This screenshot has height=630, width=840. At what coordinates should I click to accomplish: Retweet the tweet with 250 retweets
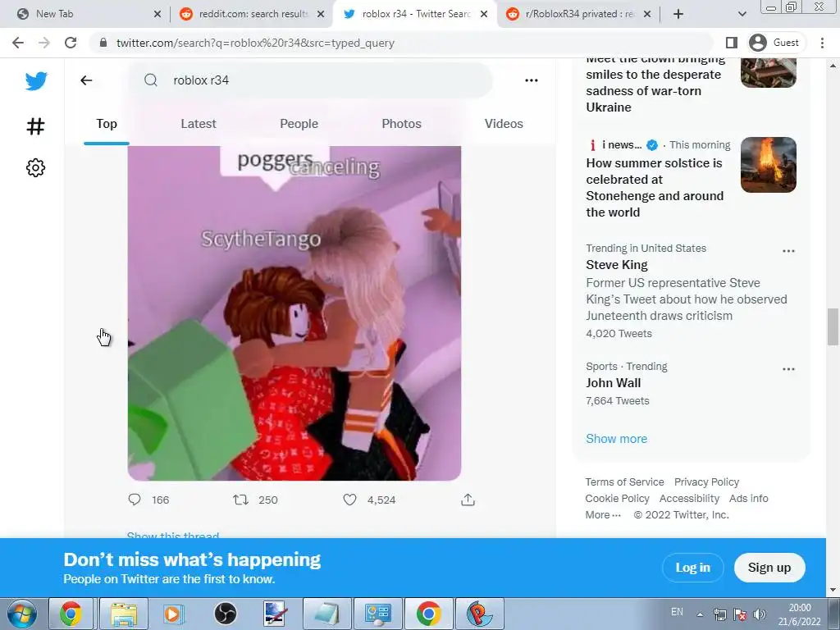[240, 500]
